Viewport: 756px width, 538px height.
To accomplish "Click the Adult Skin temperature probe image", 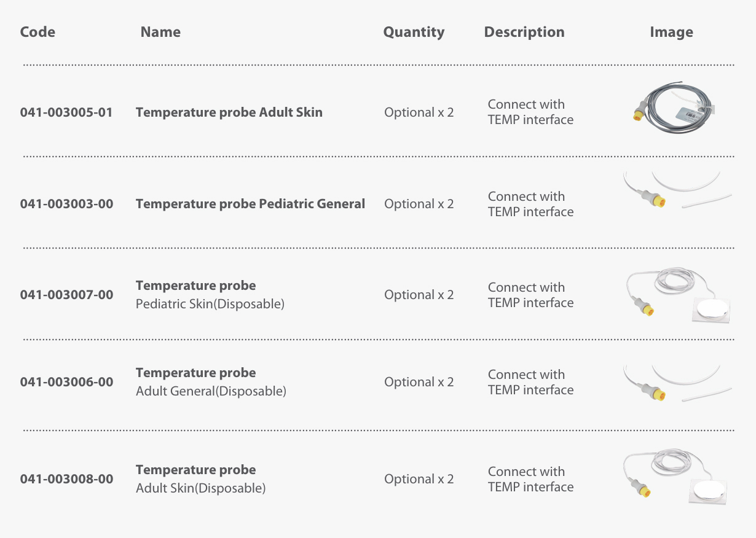I will pyautogui.click(x=674, y=111).
